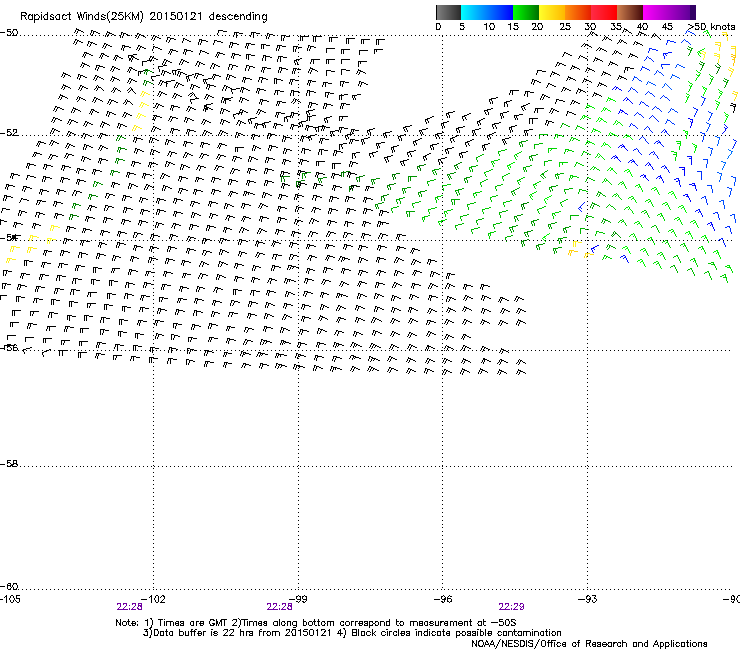740x650 pixels.
Task: Click the NOAA/NESDIS Office of Research credit
Action: click(x=589, y=644)
